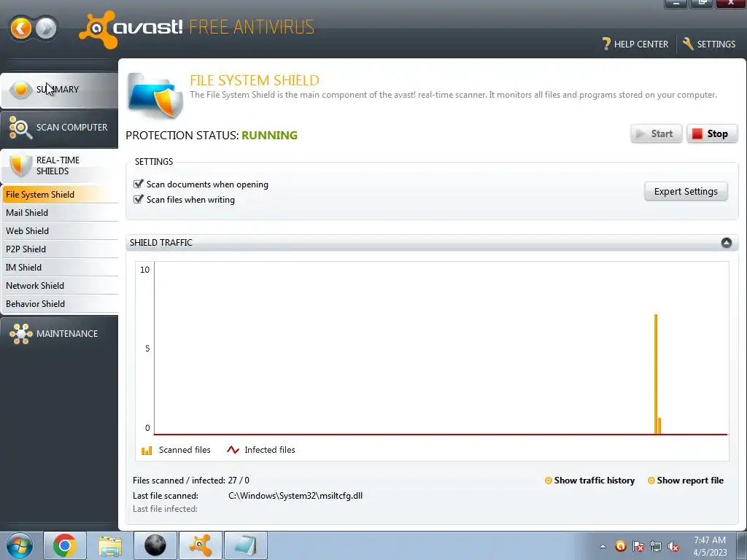Image resolution: width=747 pixels, height=560 pixels.
Task: Open the Maintenance section
Action: tap(59, 334)
